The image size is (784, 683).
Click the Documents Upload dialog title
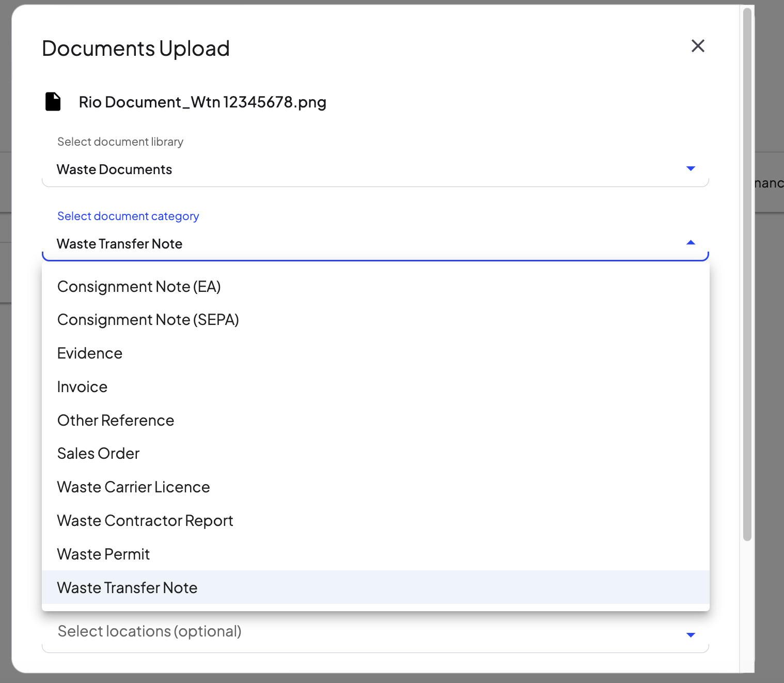click(135, 48)
